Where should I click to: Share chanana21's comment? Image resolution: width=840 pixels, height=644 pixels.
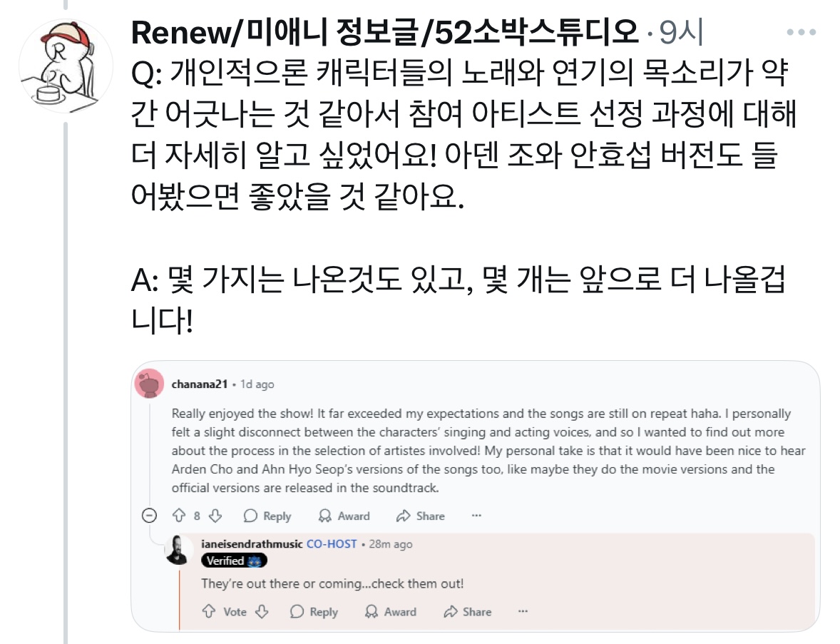(x=421, y=516)
